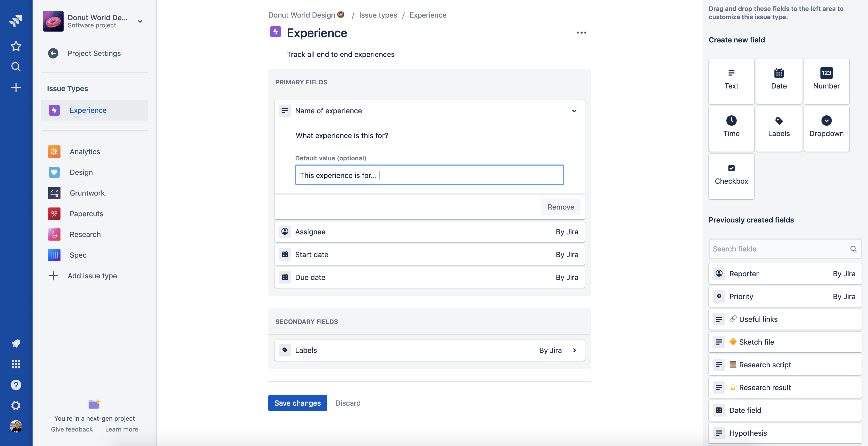Select the Labels new field tile
Viewport: 868px width, 446px height.
[x=779, y=128]
